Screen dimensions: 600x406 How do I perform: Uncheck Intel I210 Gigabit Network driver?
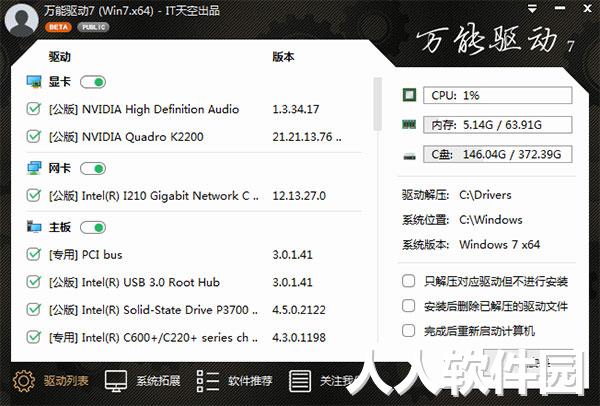pos(34,196)
